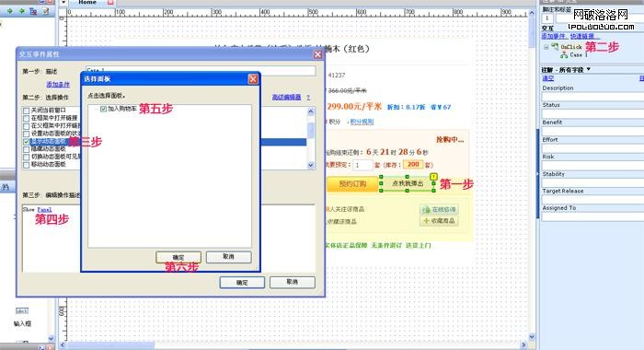The height and width of the screenshot is (350, 644).
Task: Click the Panel link in action description
Action: (44, 209)
